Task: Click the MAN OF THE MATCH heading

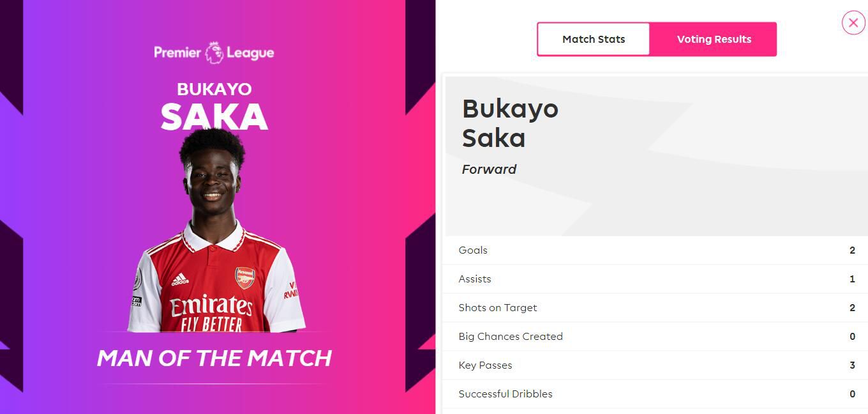Action: pyautogui.click(x=214, y=358)
